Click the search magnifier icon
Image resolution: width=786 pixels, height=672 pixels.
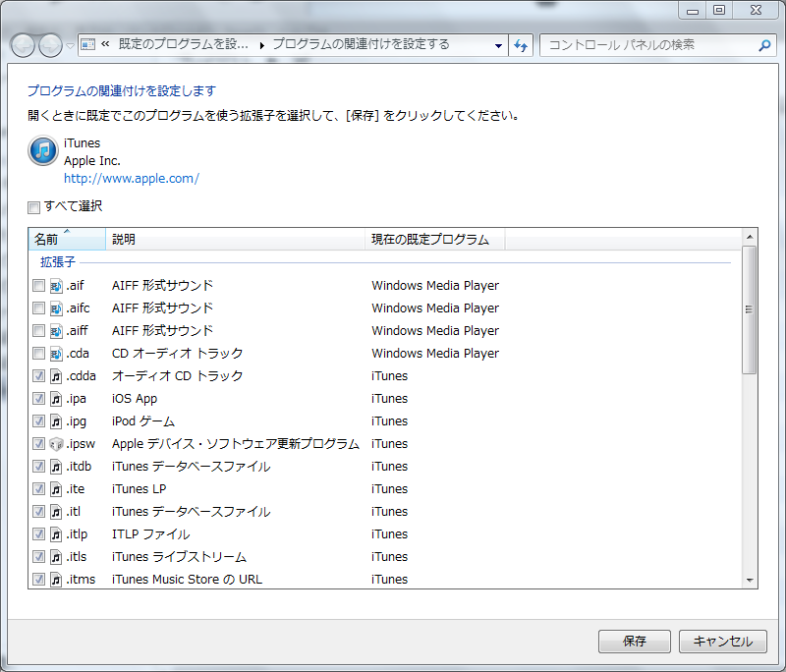(x=764, y=45)
